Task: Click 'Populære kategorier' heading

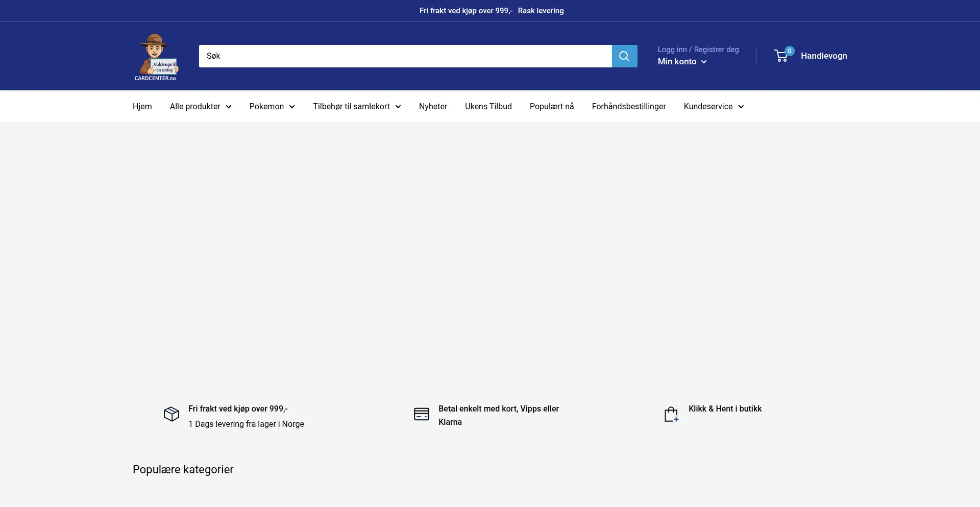Action: coord(183,469)
